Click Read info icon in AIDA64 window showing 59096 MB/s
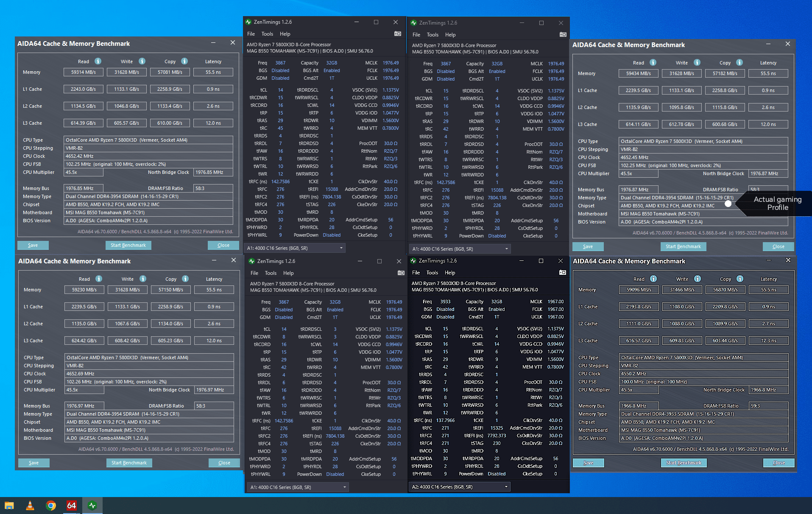812x514 pixels. pyautogui.click(x=653, y=279)
